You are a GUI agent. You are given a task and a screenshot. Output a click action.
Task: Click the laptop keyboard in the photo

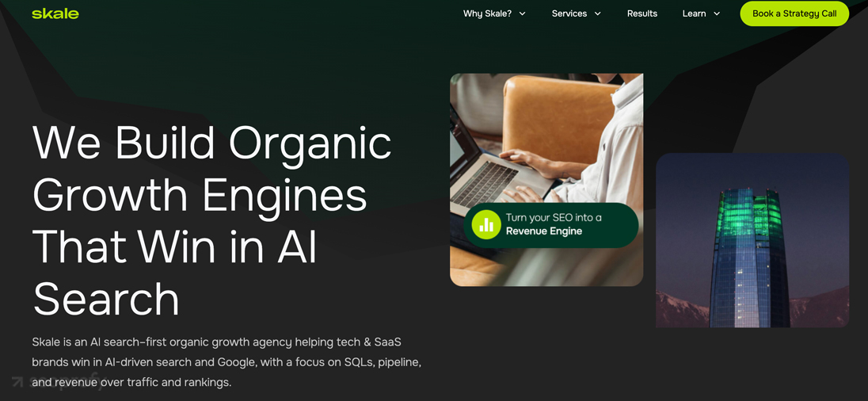[x=485, y=184]
